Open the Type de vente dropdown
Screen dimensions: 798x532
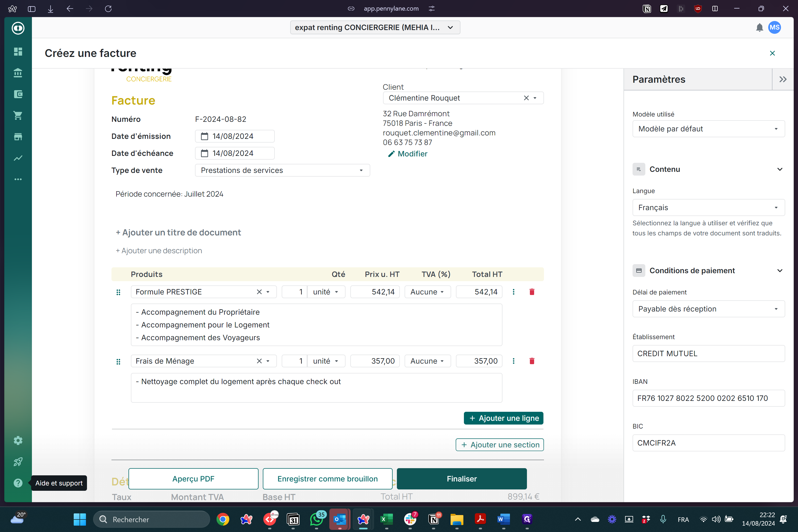(282, 170)
